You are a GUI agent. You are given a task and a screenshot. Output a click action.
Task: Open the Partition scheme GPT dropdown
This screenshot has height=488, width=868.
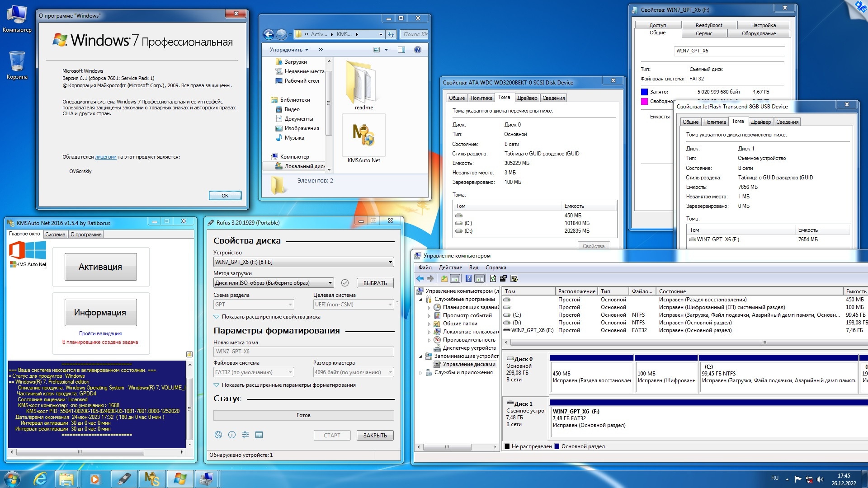point(254,305)
